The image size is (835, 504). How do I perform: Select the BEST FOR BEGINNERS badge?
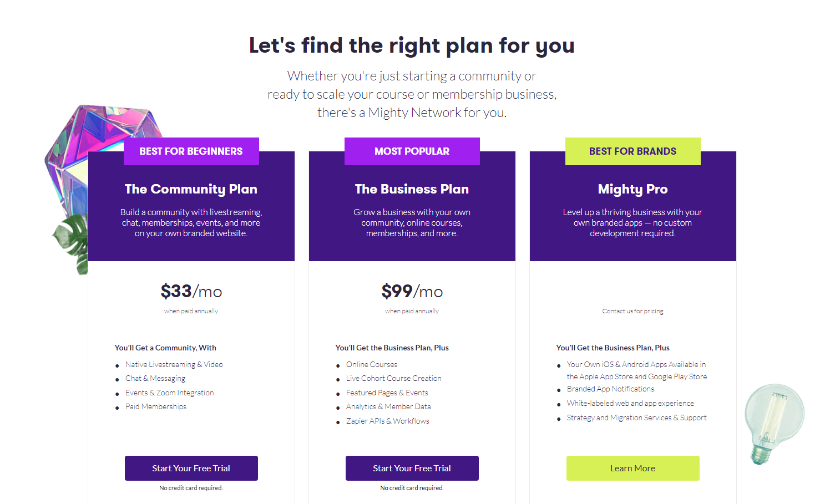[x=191, y=151]
